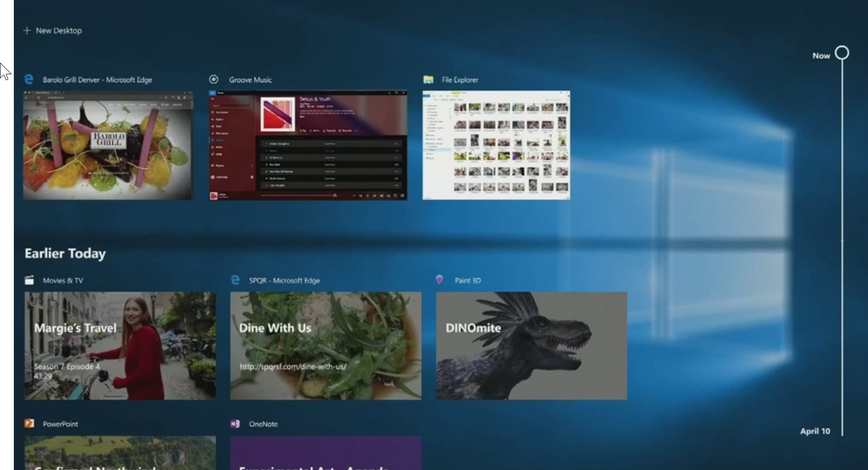Resume Margie's Travel activity card
Image resolution: width=868 pixels, height=470 pixels.
pyautogui.click(x=120, y=345)
